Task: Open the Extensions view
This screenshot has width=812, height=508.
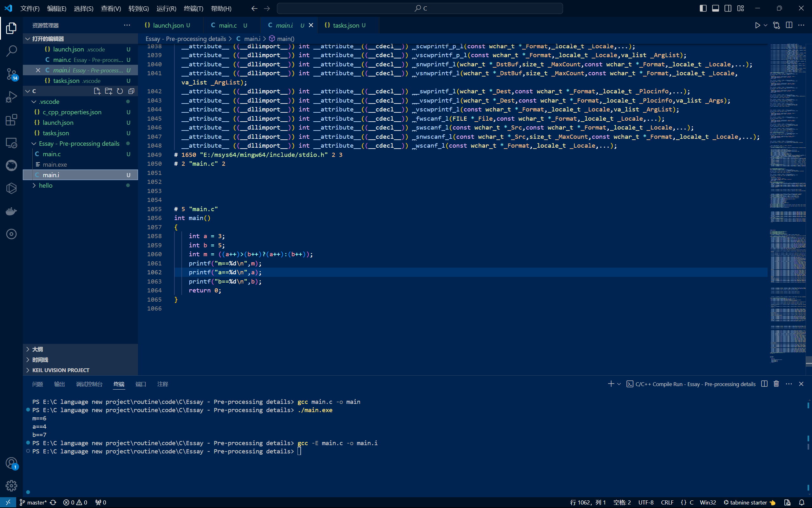Action: click(x=11, y=120)
